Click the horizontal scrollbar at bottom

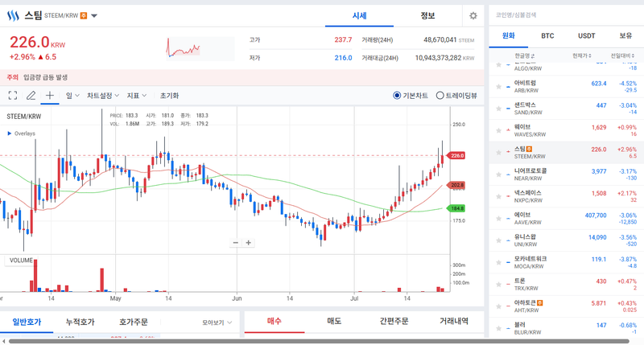coord(319,341)
